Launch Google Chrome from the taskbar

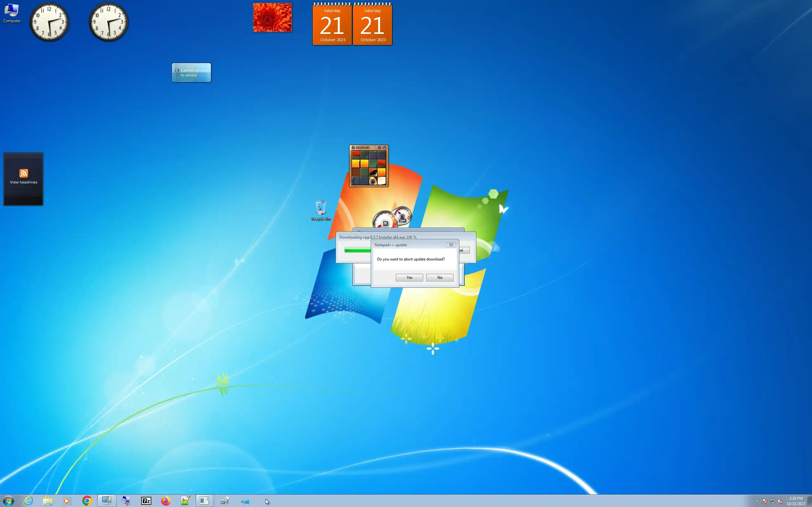coord(87,501)
